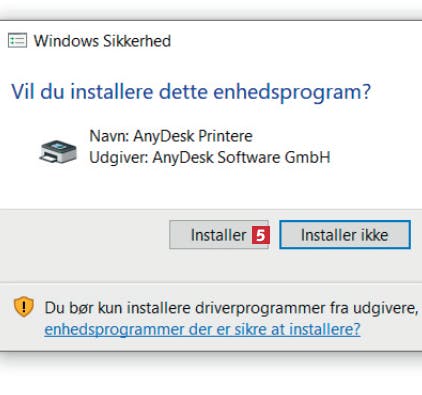
Task: Select the Navn label text
Action: [109, 136]
